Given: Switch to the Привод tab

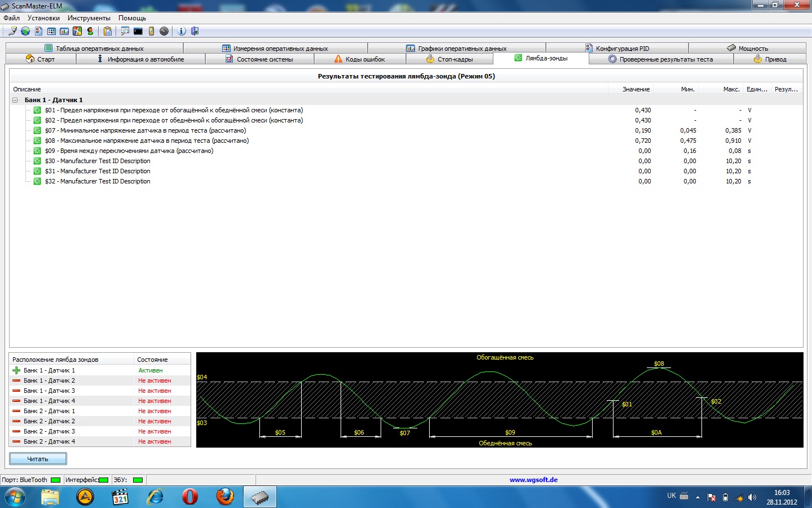Looking at the screenshot, I should 770,59.
